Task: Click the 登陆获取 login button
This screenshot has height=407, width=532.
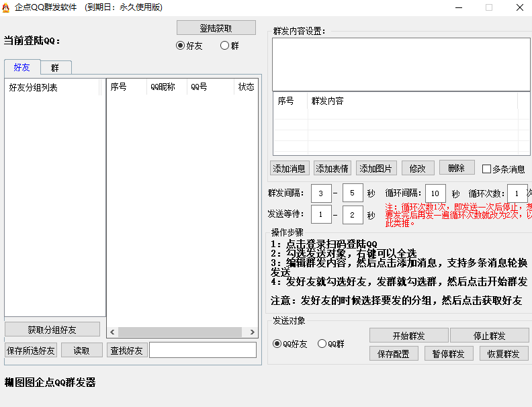Action: 216,28
